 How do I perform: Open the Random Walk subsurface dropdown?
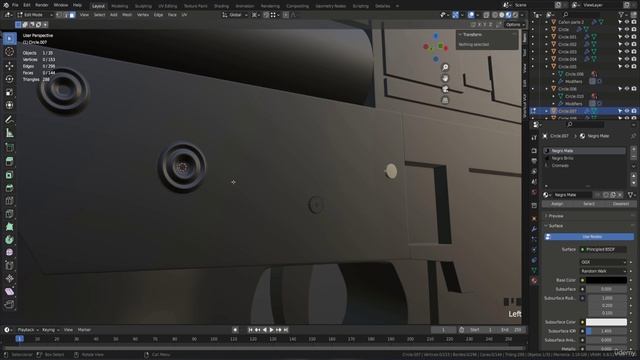603,271
